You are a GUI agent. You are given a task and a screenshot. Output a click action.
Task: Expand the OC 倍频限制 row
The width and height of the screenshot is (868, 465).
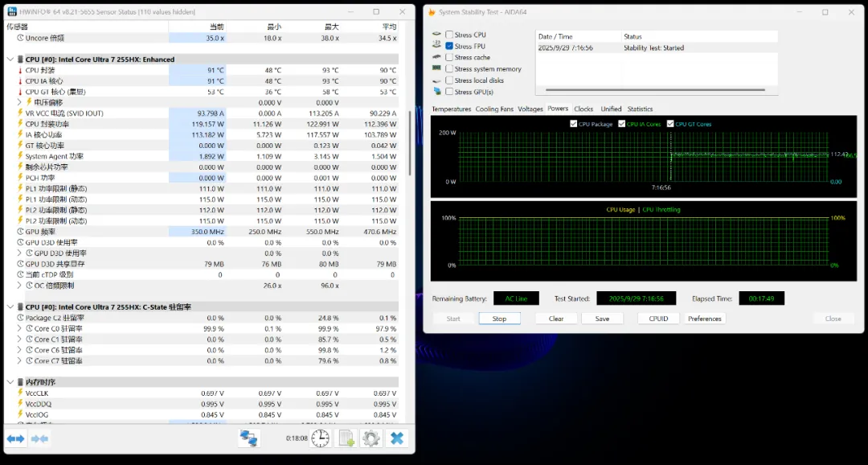pos(20,286)
